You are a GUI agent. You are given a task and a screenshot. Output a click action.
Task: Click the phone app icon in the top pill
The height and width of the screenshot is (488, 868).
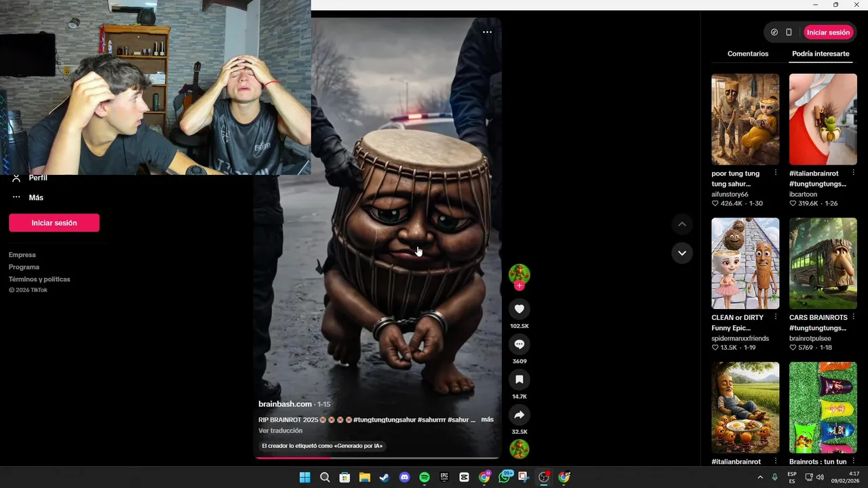(x=789, y=32)
